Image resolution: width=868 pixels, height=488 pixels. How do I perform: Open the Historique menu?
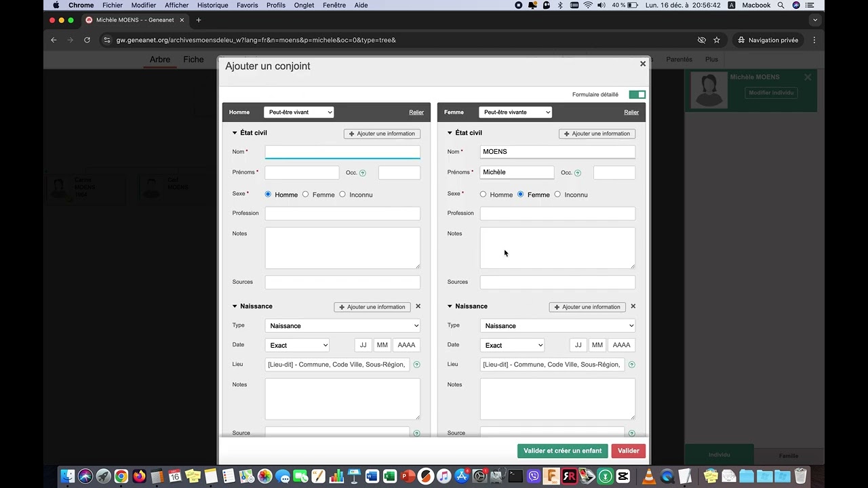pos(213,5)
